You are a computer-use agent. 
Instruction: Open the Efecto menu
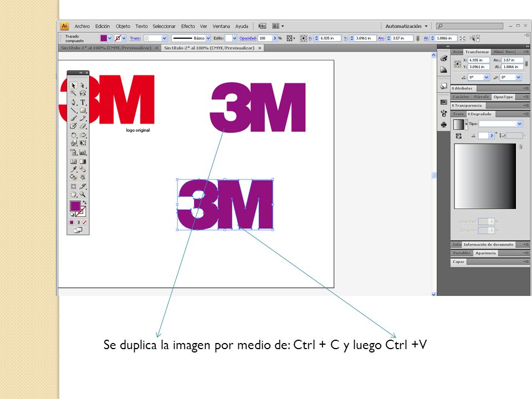(x=188, y=26)
